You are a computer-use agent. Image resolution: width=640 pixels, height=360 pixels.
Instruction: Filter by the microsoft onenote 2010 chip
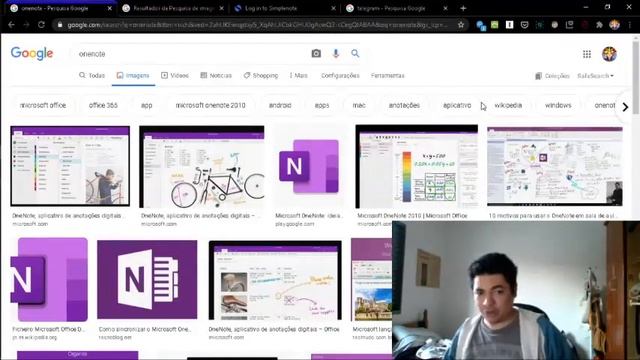click(211, 105)
